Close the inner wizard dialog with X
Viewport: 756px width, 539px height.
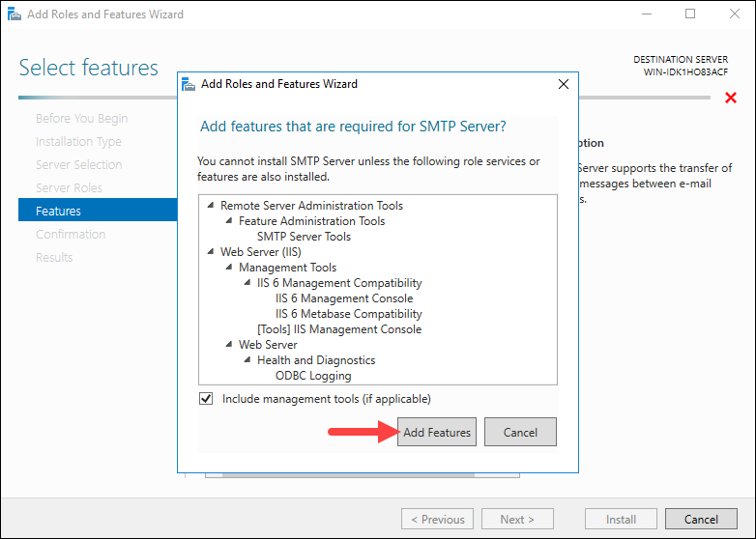[x=564, y=84]
